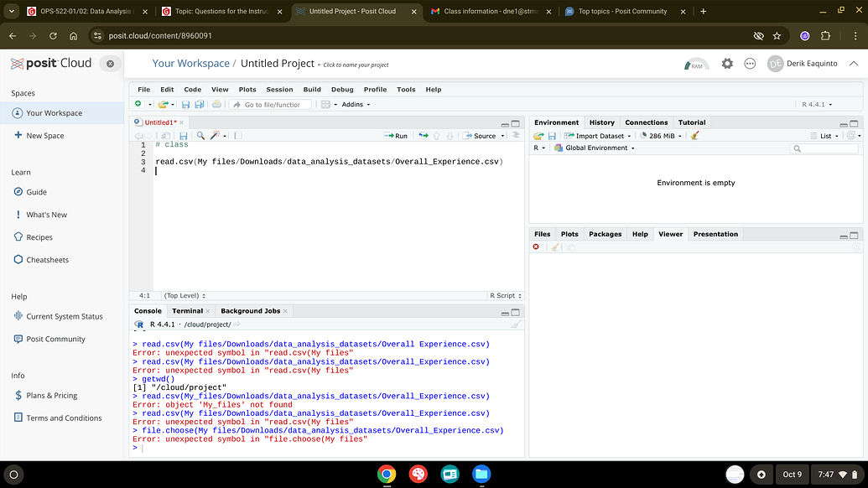The width and height of the screenshot is (868, 488).
Task: Expand the Global Environment dropdown
Action: click(597, 148)
